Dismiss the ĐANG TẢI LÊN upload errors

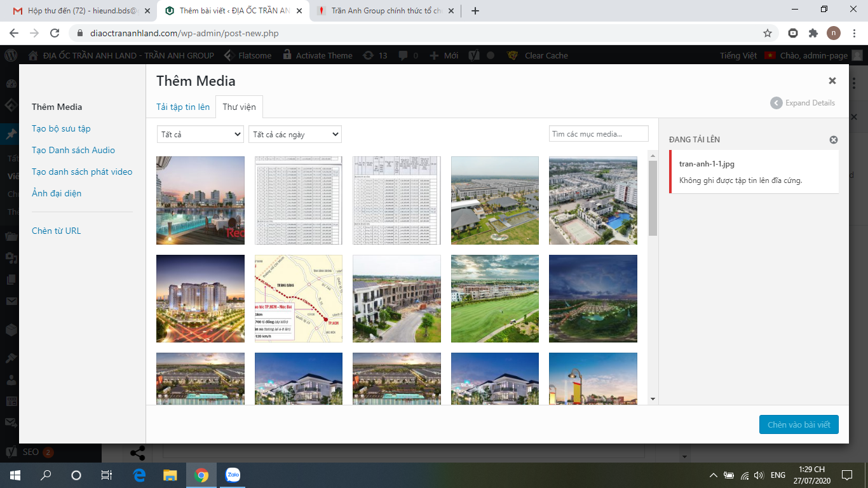[x=834, y=140]
